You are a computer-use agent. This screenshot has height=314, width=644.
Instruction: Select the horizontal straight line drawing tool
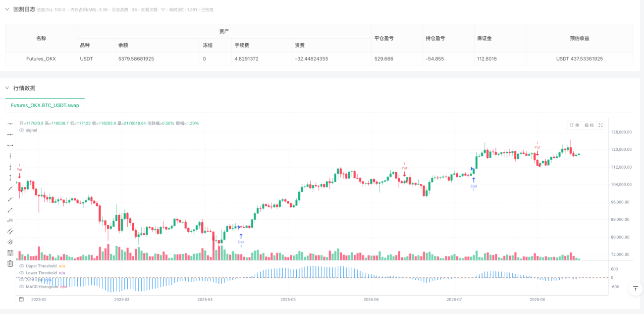(x=10, y=124)
